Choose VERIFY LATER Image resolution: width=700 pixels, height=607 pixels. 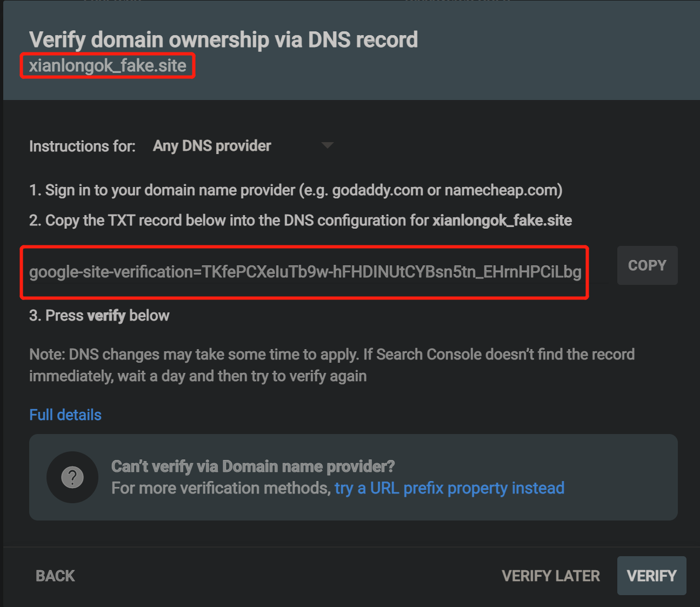coord(551,576)
